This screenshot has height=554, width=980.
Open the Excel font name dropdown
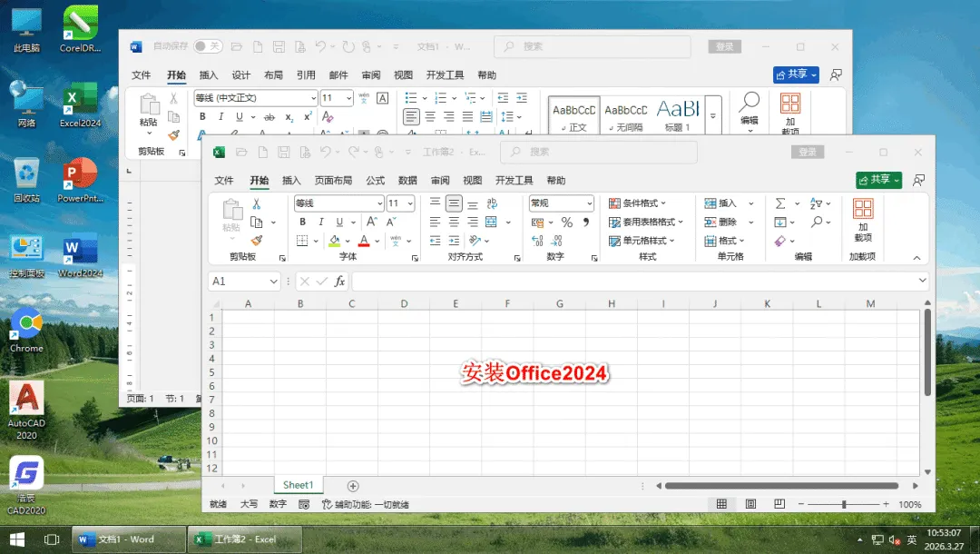tap(379, 203)
